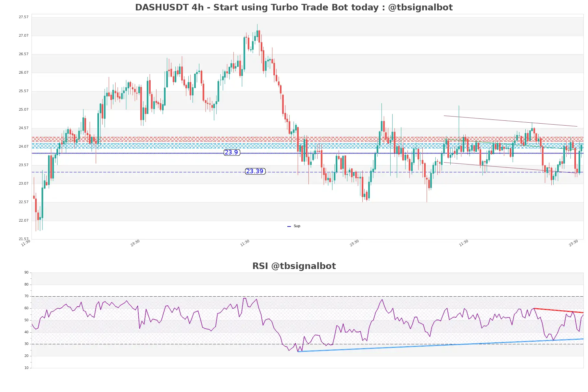588x392 pixels.
Task: Click the RSI 70 axis label
Action: [26, 296]
